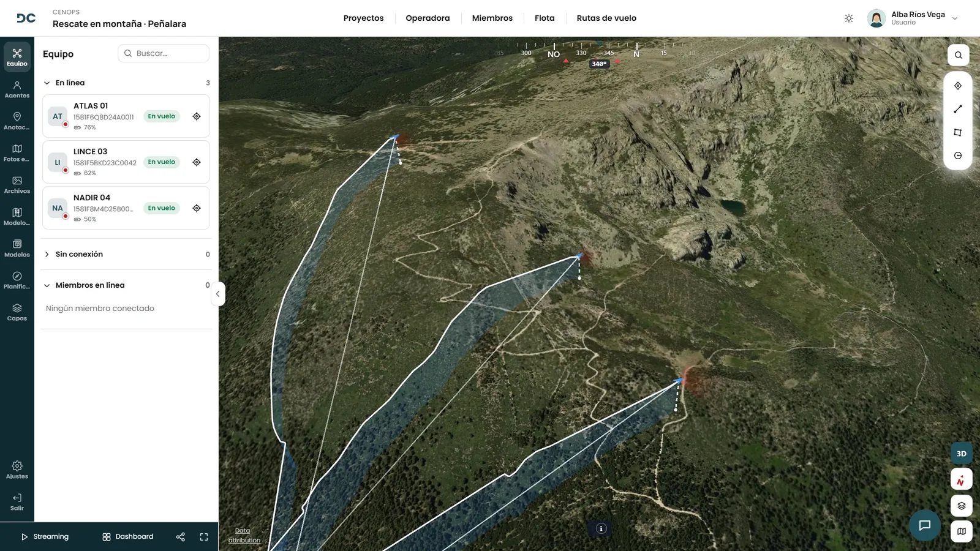Open the map layers stack button
The height and width of the screenshot is (551, 980).
962,506
